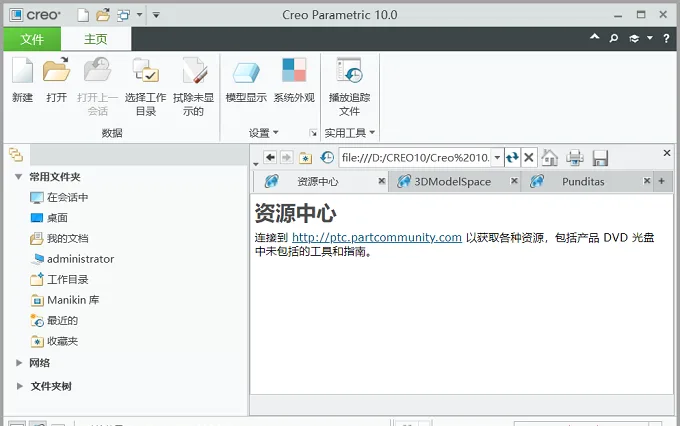The image size is (680, 426).
Task: Click the favorites folder icon in browser toolbar
Action: coord(305,157)
